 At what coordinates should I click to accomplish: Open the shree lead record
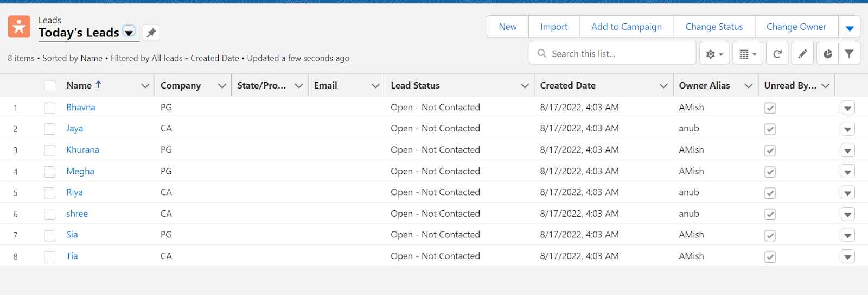click(77, 214)
